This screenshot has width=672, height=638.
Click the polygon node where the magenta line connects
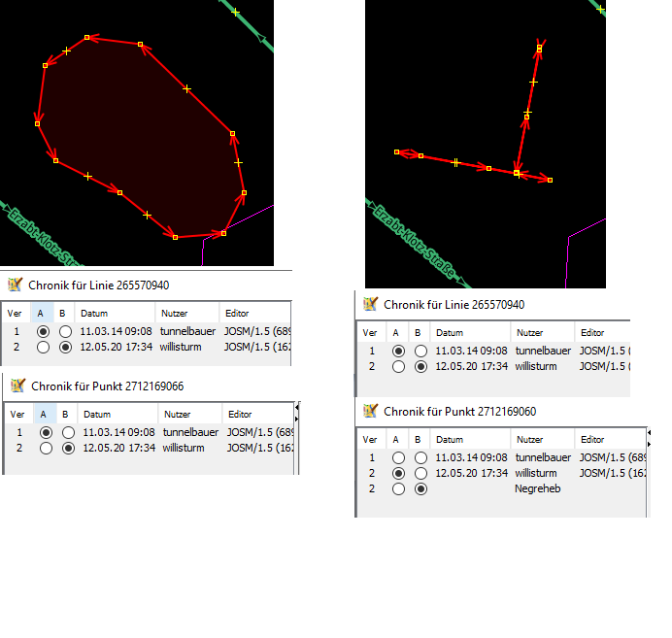[224, 233]
